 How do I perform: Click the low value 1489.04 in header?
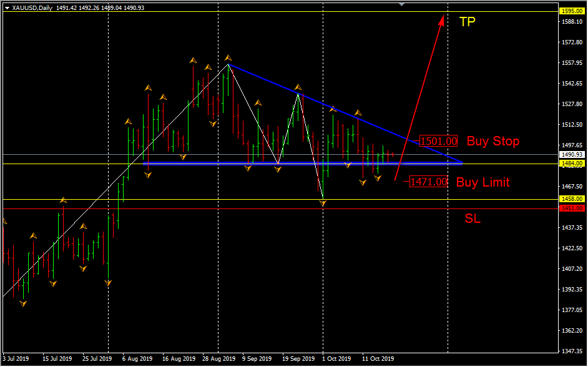point(111,7)
